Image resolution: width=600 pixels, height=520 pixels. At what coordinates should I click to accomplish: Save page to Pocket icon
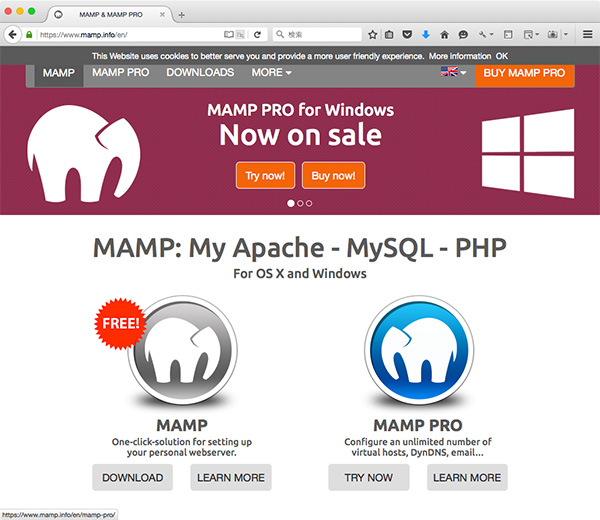tap(408, 35)
